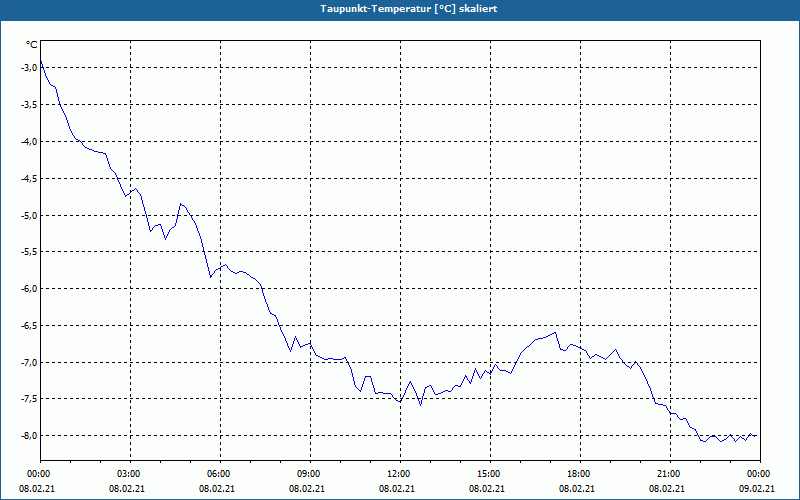
Task: Click the -5,5 y-axis label
Action: coord(29,252)
